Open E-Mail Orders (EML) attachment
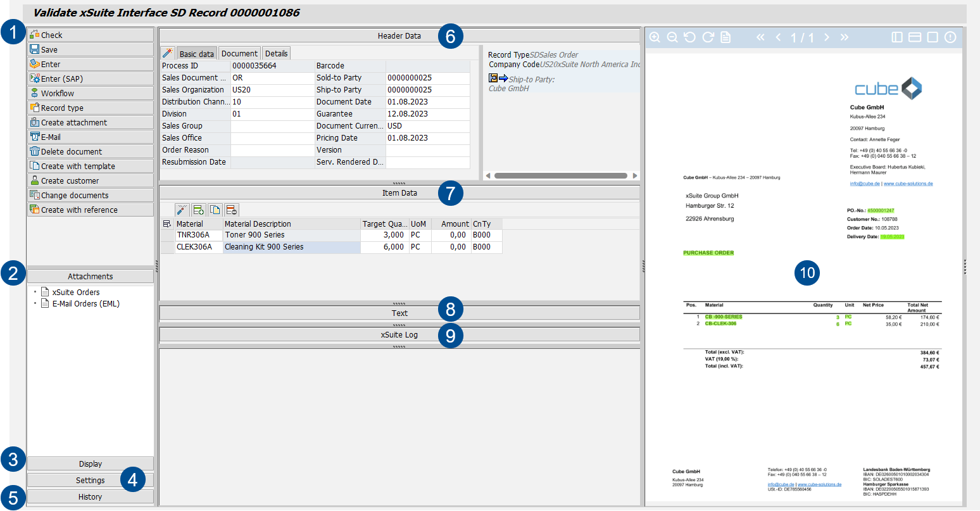980x511 pixels. pyautogui.click(x=85, y=304)
